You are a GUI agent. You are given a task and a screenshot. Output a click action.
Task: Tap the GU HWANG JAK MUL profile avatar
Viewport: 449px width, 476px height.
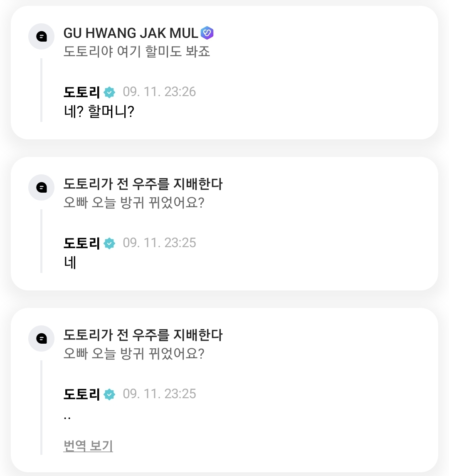[x=42, y=37]
